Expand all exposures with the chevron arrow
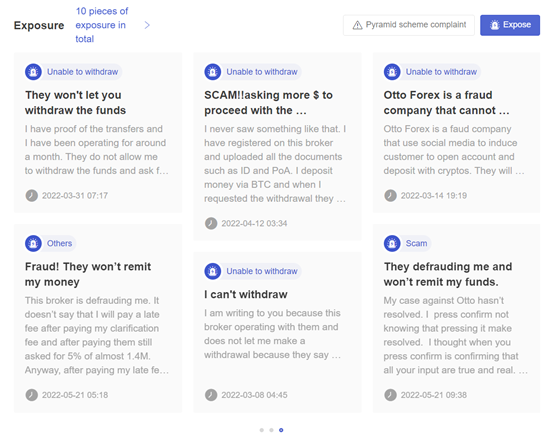This screenshot has width=554, height=435. [147, 25]
